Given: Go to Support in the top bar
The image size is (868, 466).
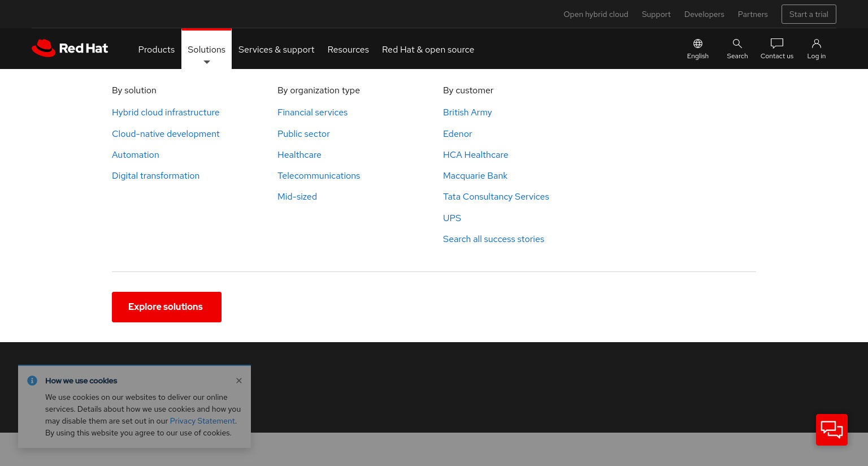Looking at the screenshot, I should [x=656, y=14].
